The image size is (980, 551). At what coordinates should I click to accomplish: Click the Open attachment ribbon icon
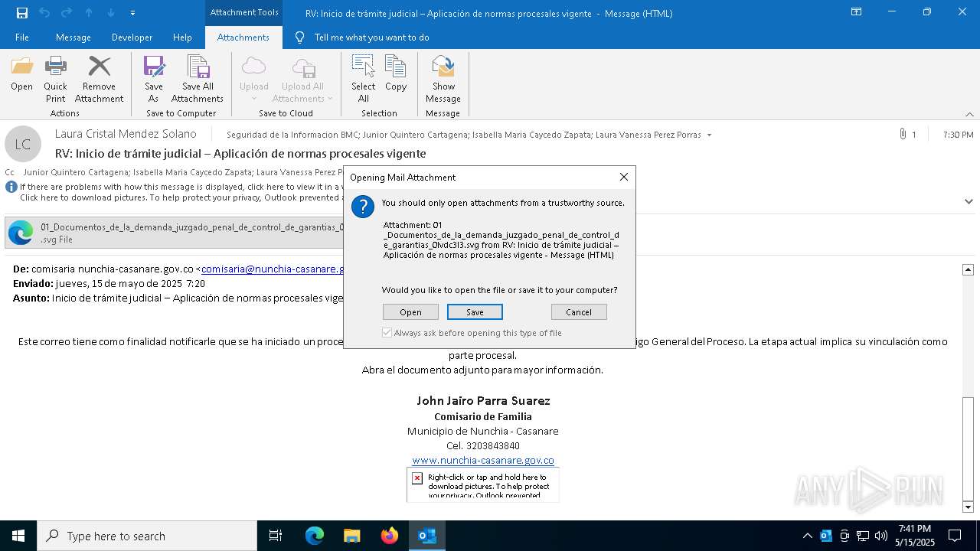[21, 73]
